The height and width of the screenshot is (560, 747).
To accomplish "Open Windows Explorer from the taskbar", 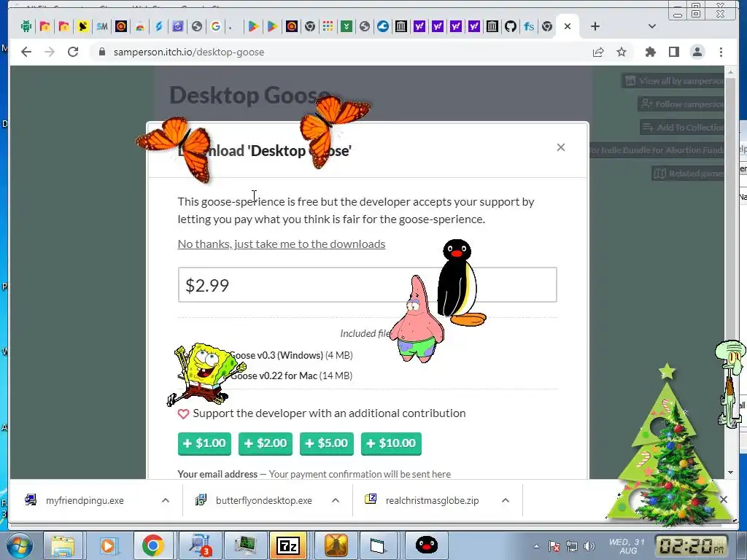I will click(63, 545).
